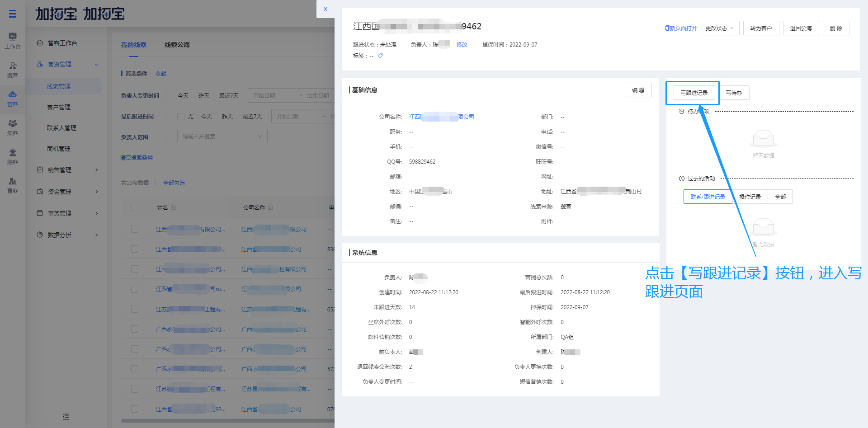Click 新页面打开 icon link
Screen dimensions: 868x428
coord(681,28)
